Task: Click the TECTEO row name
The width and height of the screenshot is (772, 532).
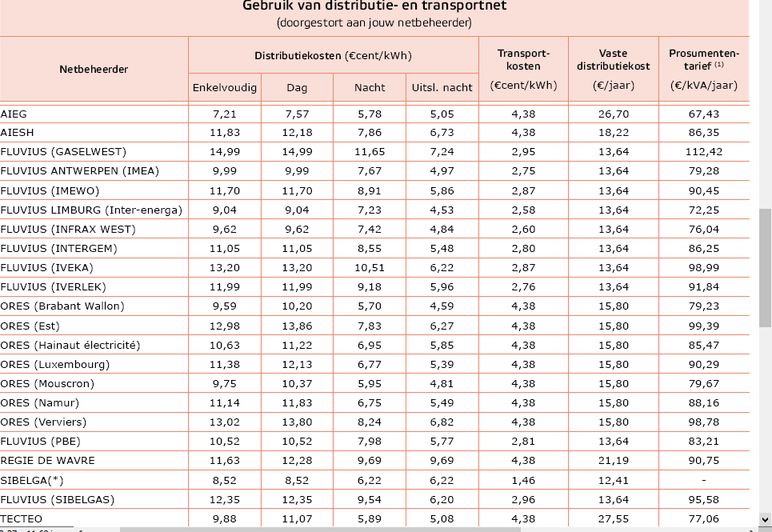Action: click(22, 518)
